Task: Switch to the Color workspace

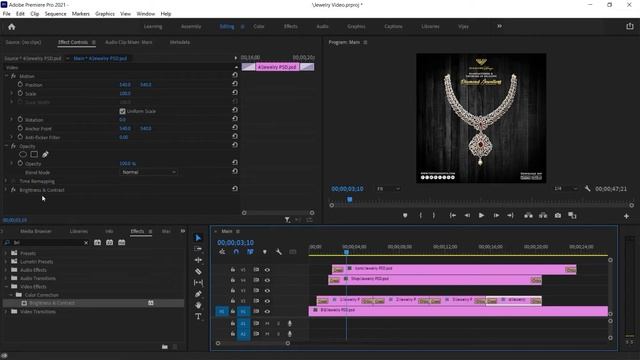Action: coord(259,26)
